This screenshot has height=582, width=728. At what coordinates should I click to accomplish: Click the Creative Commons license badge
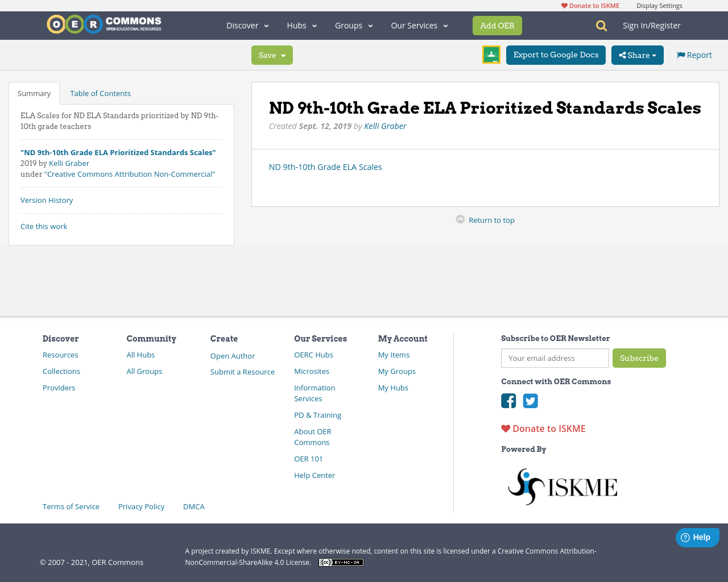tap(341, 562)
